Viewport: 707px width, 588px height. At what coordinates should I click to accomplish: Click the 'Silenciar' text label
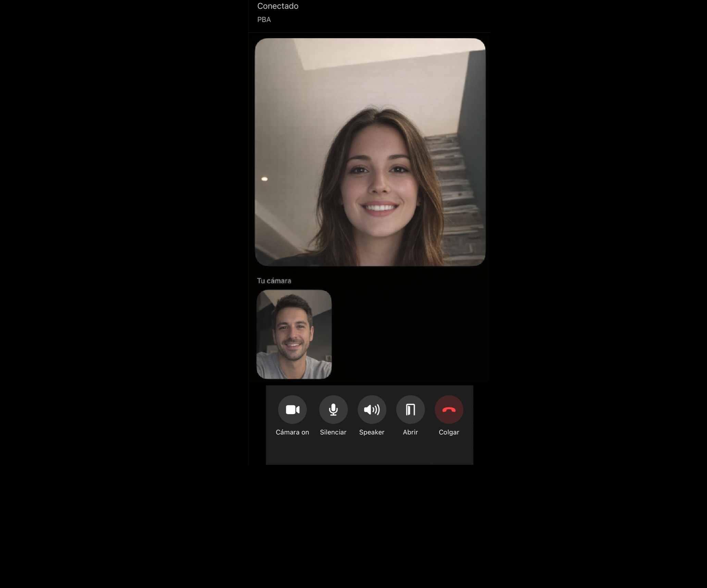point(333,432)
